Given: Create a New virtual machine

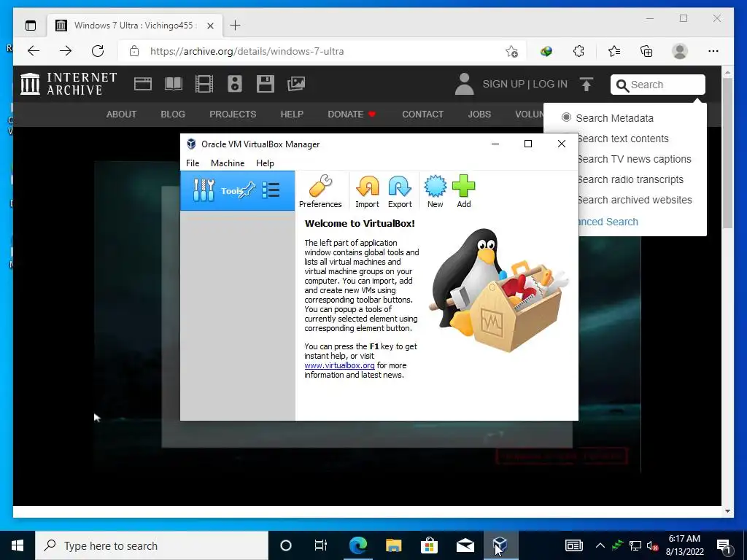Looking at the screenshot, I should click(435, 192).
